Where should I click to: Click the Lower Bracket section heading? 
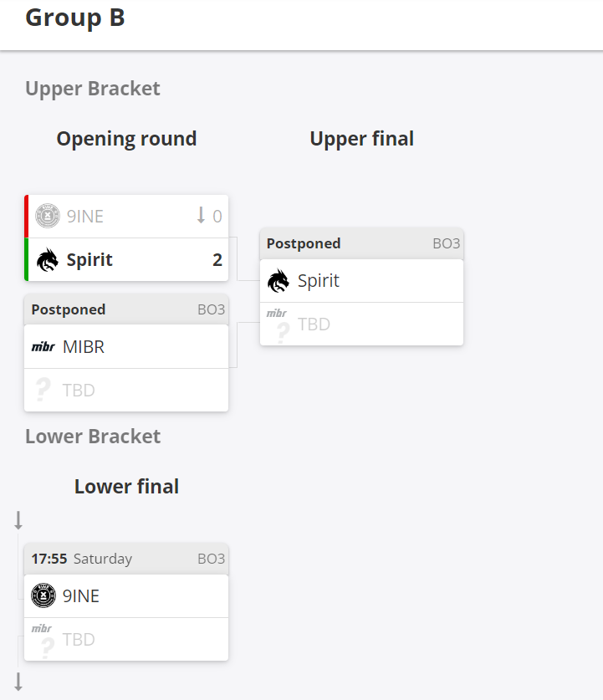pos(93,437)
